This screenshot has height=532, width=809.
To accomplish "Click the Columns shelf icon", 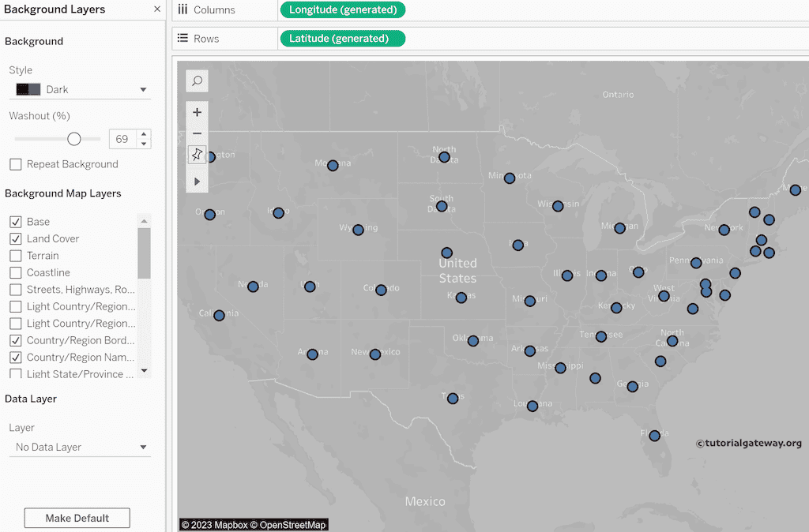I will pos(182,9).
